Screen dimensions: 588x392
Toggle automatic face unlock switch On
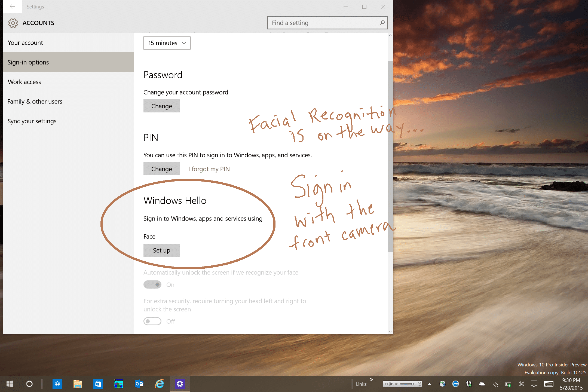(152, 284)
